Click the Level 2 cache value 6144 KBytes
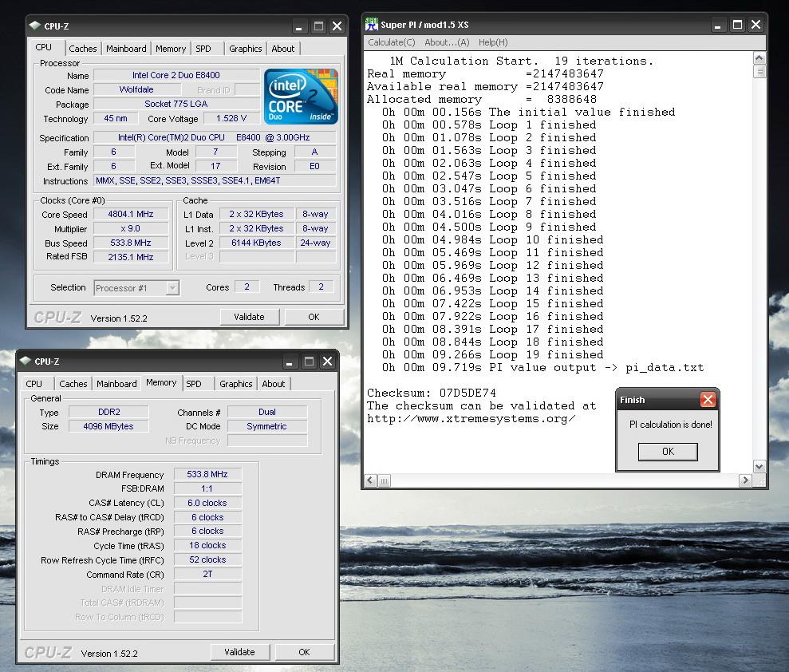This screenshot has height=672, width=789. (257, 243)
